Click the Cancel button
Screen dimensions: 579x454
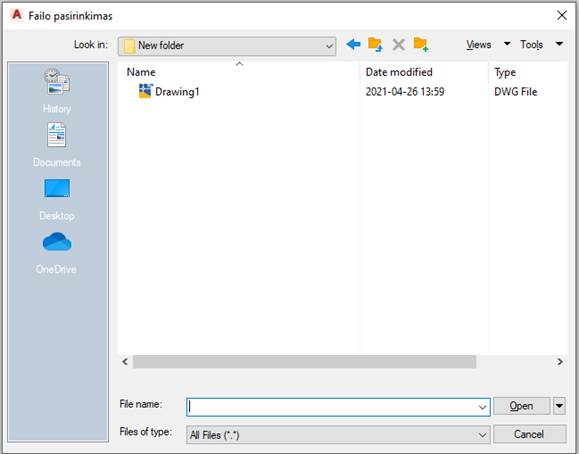(x=530, y=434)
